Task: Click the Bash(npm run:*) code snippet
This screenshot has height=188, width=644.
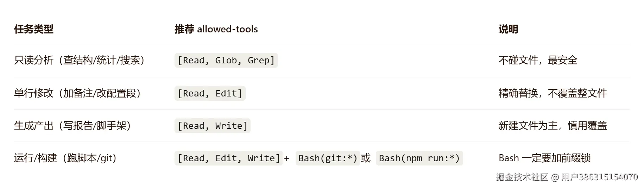Action: pyautogui.click(x=419, y=158)
